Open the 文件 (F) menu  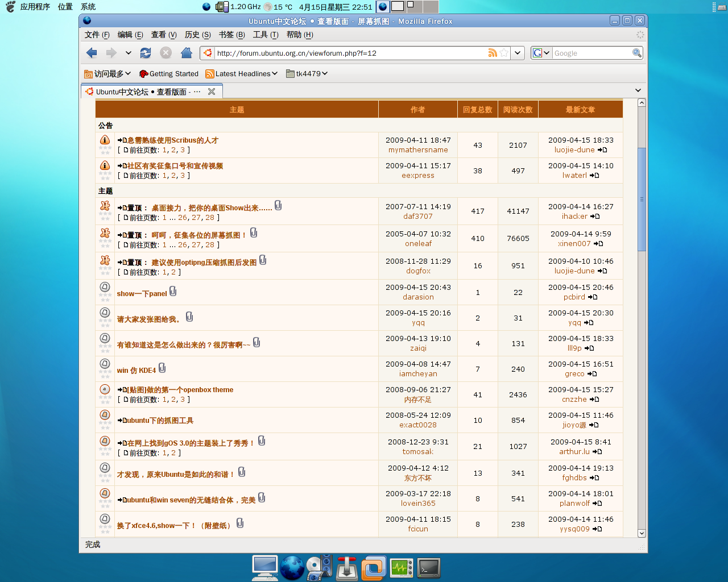pos(97,35)
